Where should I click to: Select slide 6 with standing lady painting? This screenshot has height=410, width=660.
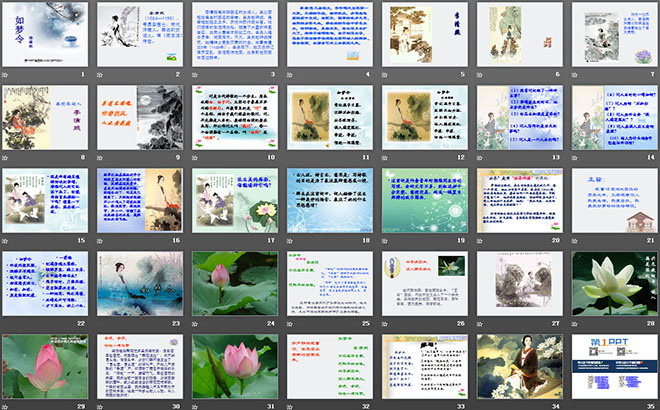pos(519,34)
